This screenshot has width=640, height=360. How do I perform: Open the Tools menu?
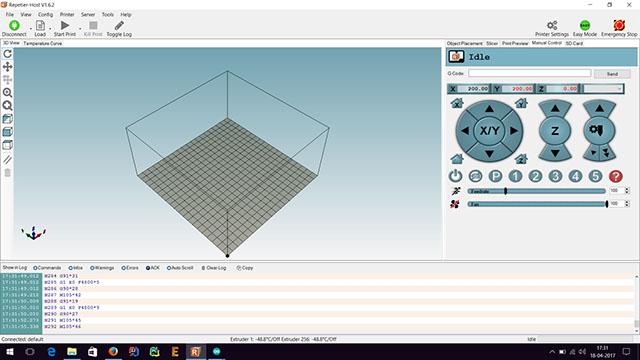tap(108, 14)
